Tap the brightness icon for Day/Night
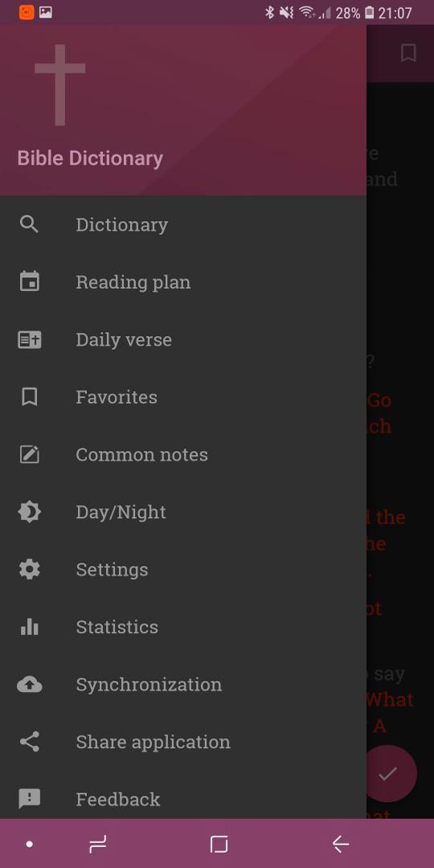 [x=30, y=512]
